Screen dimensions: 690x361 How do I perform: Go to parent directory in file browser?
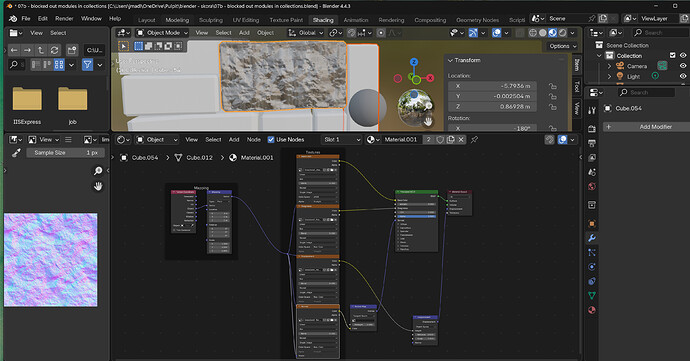[x=40, y=50]
